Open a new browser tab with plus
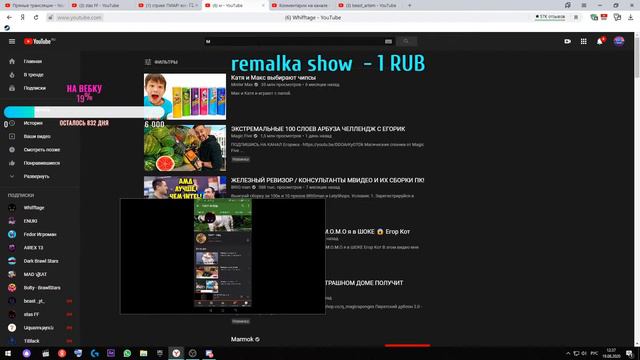 click(409, 5)
